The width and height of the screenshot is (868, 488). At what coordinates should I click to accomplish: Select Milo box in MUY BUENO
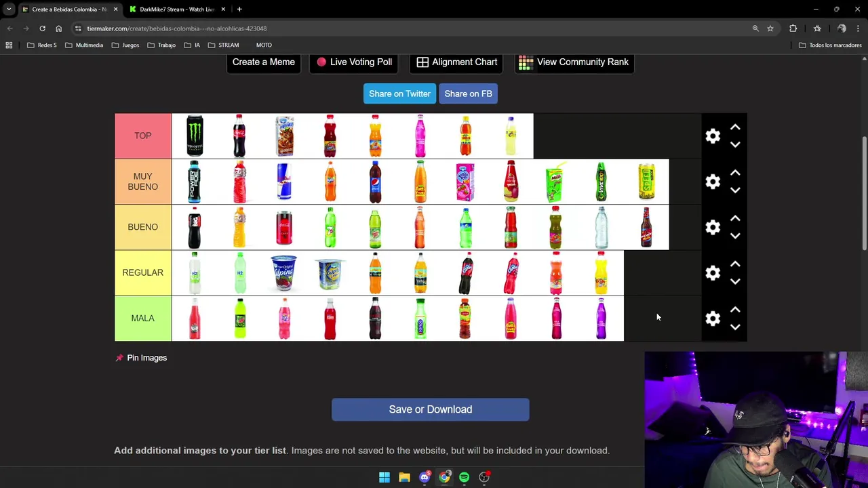coord(556,183)
